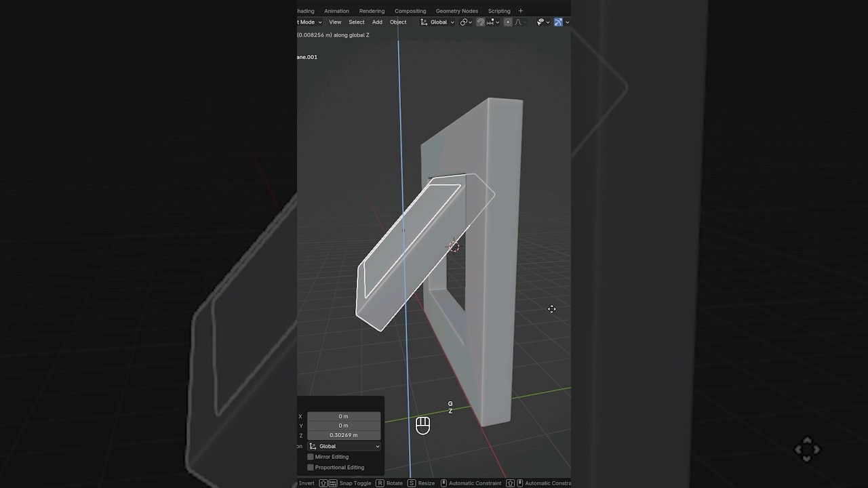Click the mouse middle-button overlay icon

422,426
